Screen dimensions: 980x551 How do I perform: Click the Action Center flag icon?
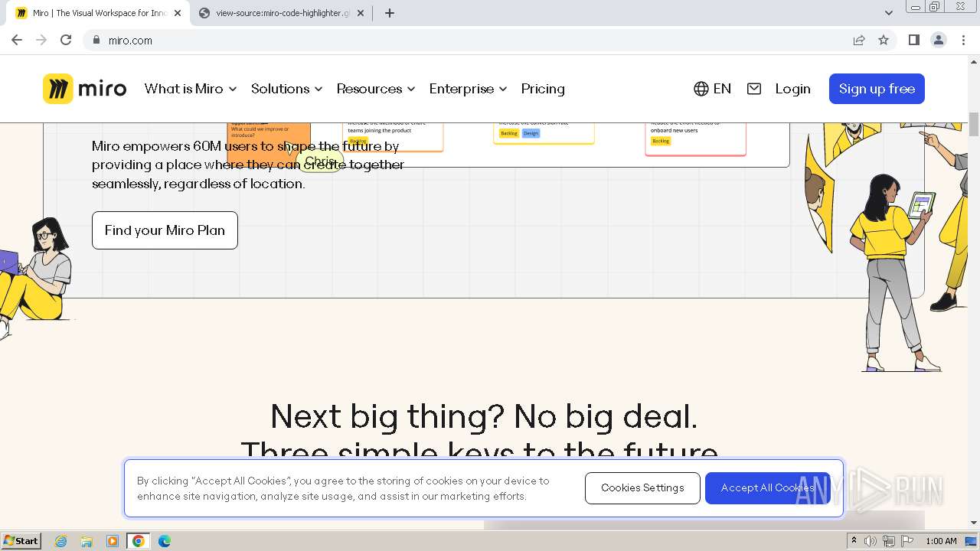click(906, 541)
